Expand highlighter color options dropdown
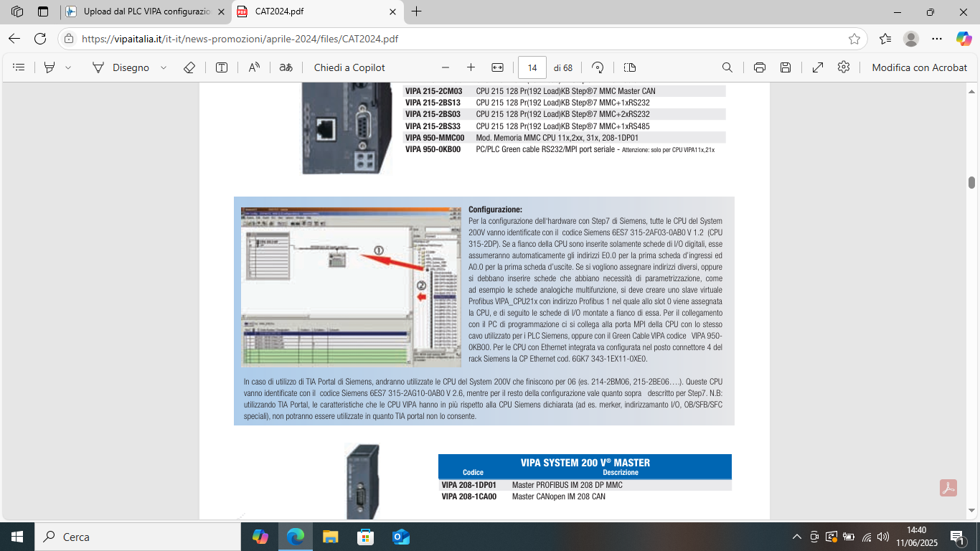Image resolution: width=980 pixels, height=551 pixels. click(68, 67)
